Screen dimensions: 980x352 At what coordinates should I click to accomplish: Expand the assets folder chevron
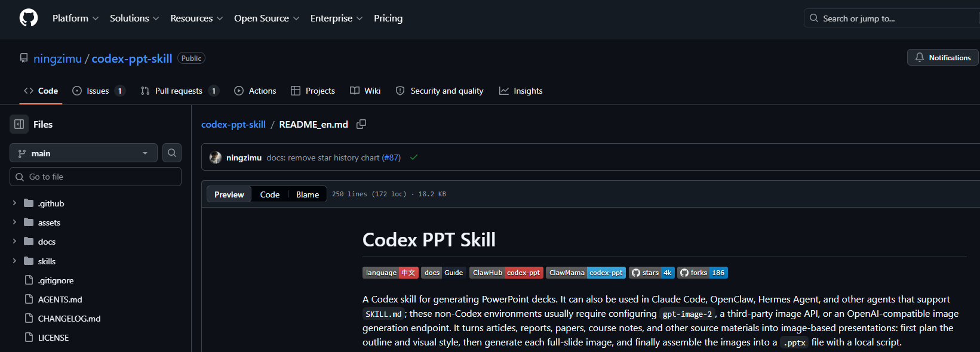pyautogui.click(x=14, y=223)
